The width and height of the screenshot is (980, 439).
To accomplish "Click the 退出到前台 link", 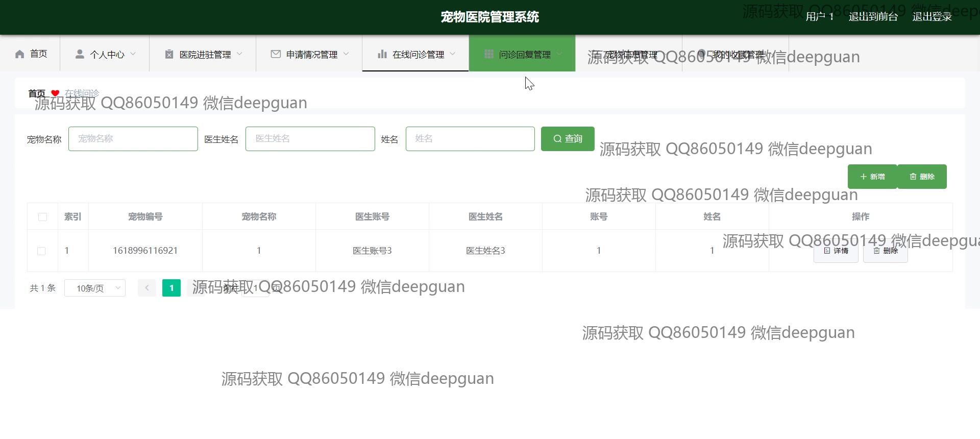I will point(873,17).
